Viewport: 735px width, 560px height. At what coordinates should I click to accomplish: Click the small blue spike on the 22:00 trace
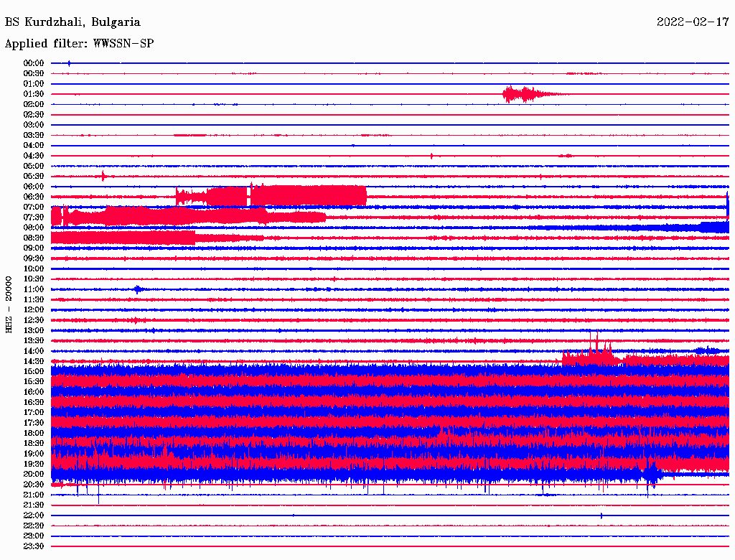pyautogui.click(x=601, y=515)
